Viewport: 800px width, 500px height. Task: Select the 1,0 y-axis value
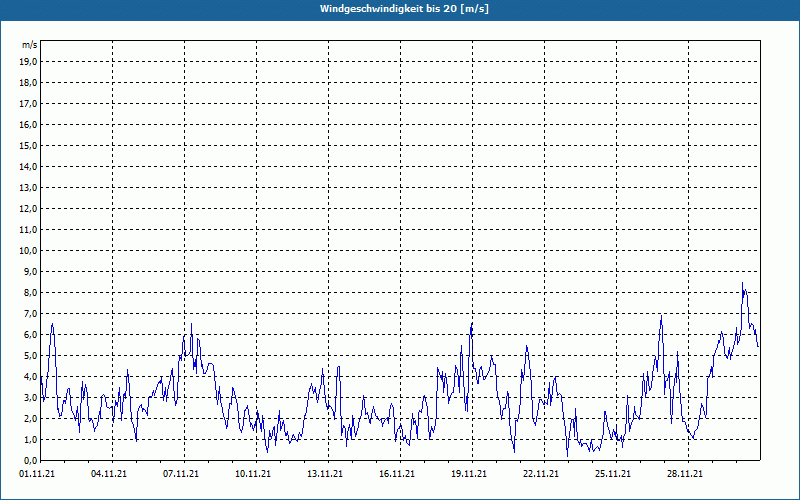(x=31, y=439)
